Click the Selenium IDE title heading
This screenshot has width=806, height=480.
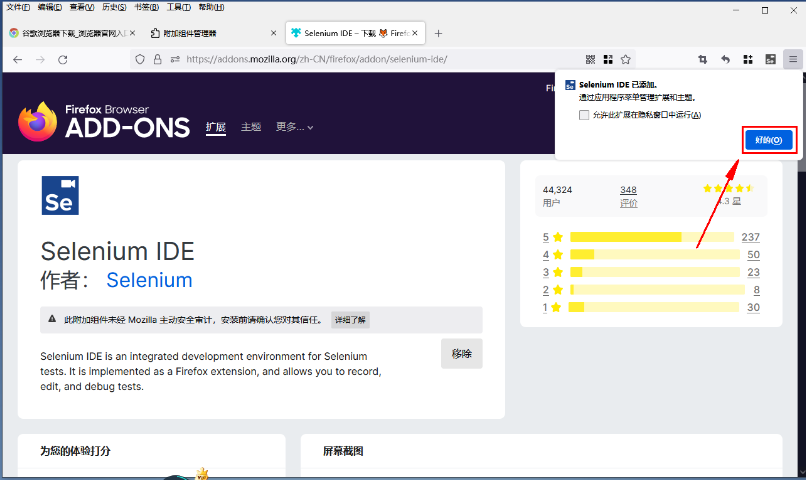pos(117,251)
